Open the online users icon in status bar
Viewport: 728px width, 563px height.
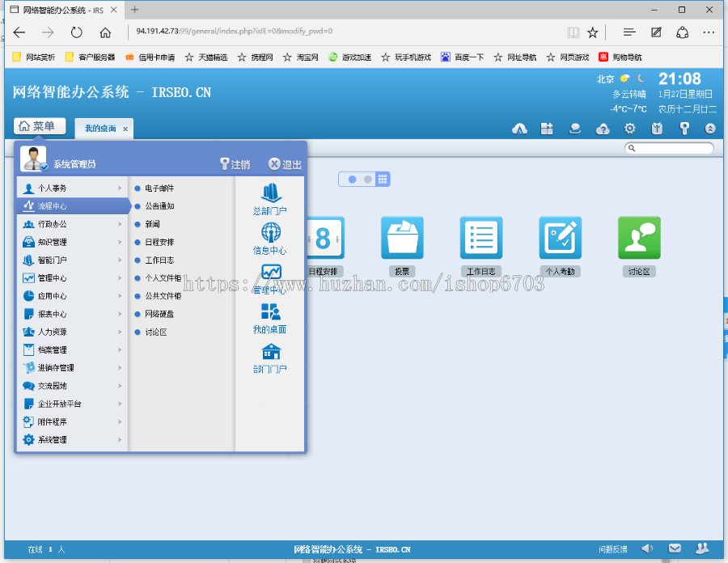point(701,548)
